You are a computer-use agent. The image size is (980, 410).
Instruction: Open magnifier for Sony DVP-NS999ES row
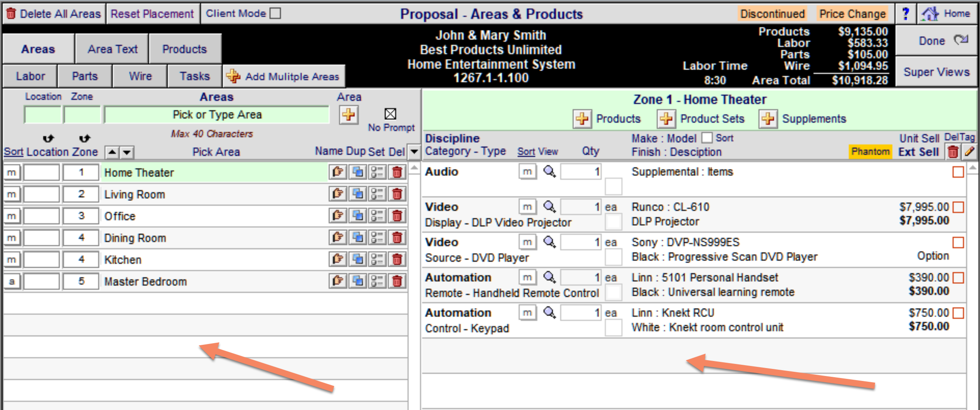[549, 242]
